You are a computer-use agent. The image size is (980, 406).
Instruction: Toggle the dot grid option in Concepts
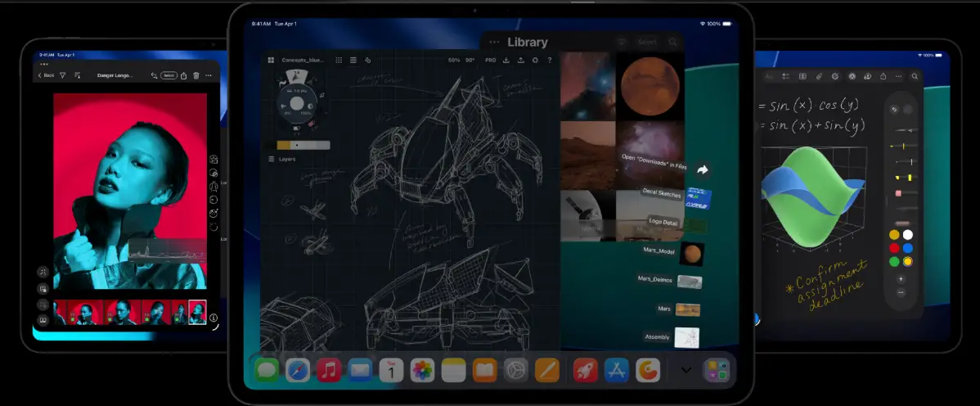[339, 60]
